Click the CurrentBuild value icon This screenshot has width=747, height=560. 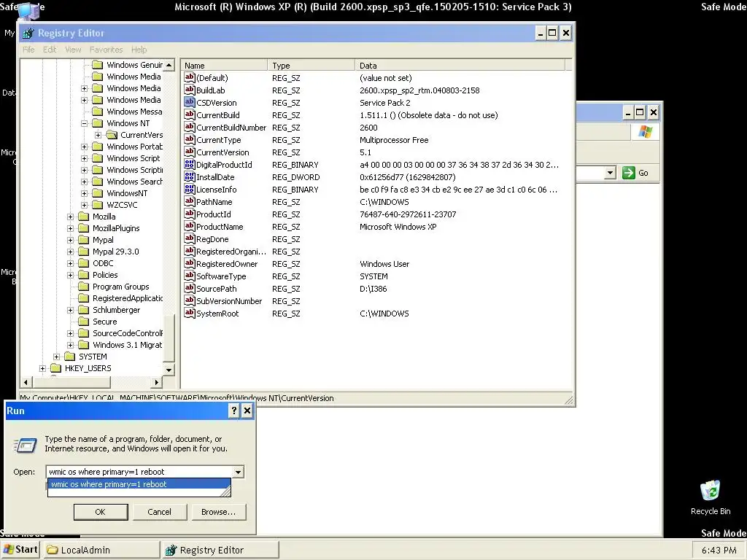tap(190, 114)
